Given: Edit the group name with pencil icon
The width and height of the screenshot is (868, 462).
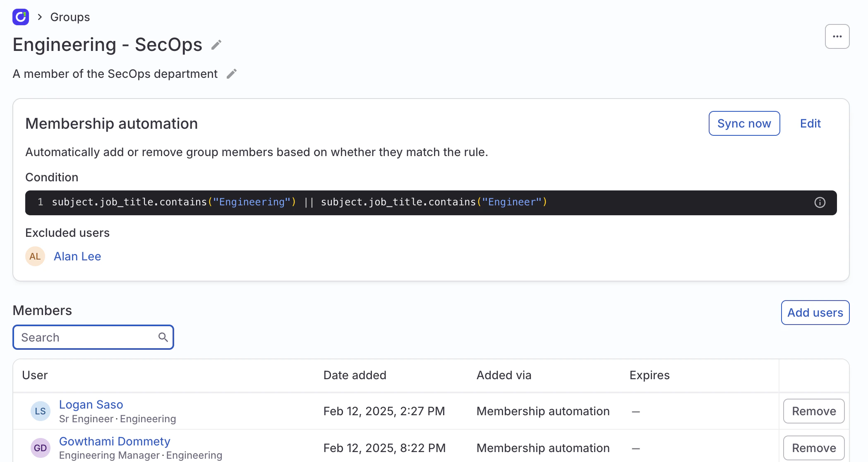Looking at the screenshot, I should (216, 45).
